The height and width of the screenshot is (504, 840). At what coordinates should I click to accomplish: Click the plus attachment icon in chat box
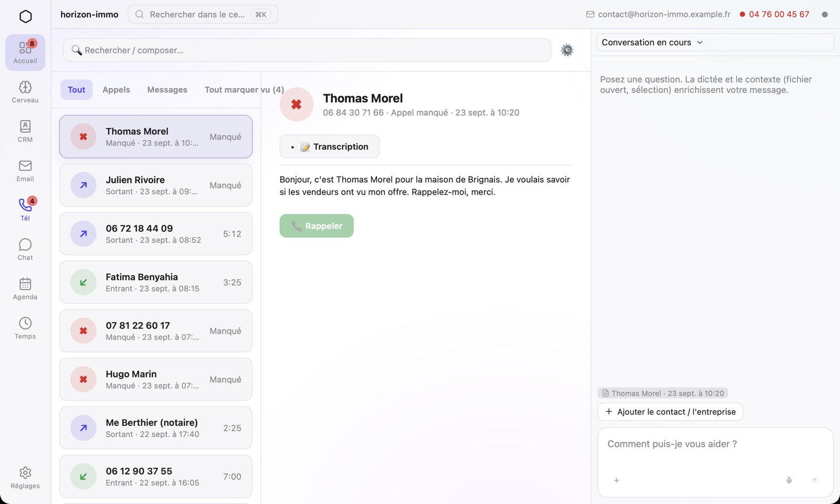click(x=617, y=480)
